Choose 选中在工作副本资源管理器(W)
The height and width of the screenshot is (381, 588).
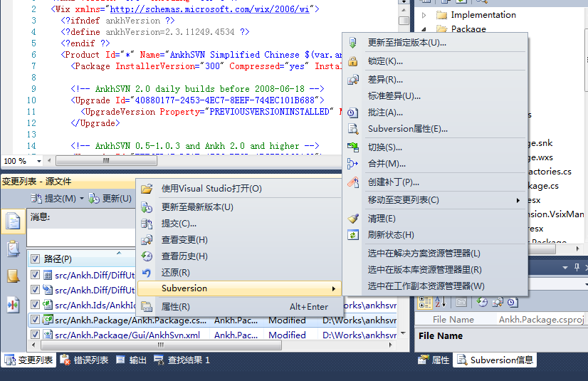click(426, 286)
